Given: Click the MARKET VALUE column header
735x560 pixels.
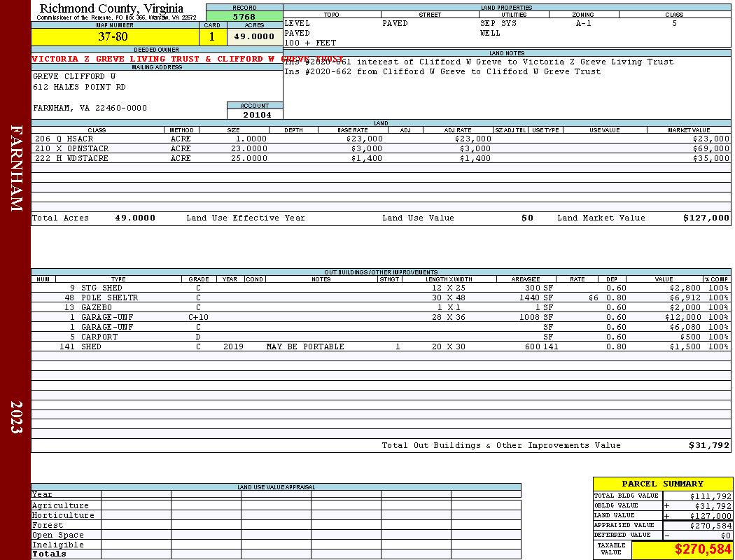Looking at the screenshot, I should pos(689,130).
